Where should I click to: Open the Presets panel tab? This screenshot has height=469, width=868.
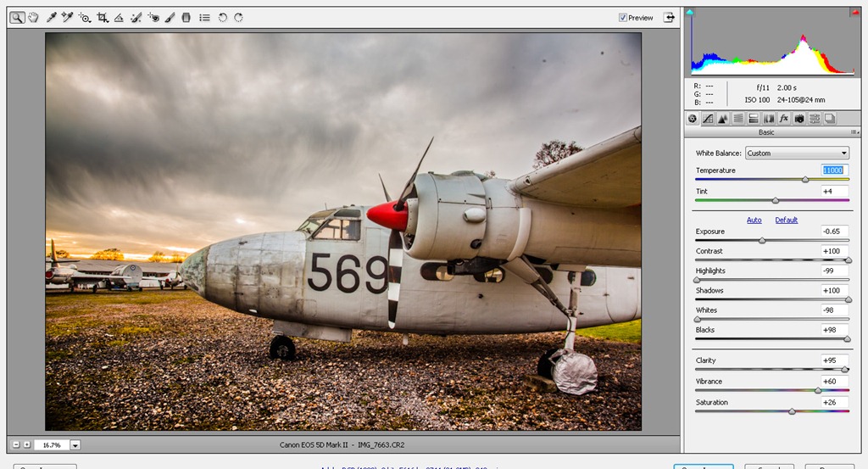tap(815, 119)
